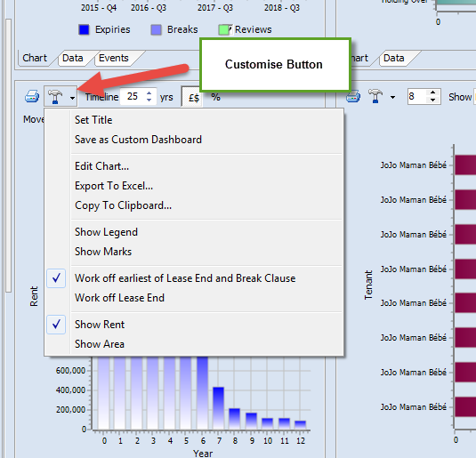
Task: Click the Reviews legend label
Action: (x=254, y=29)
